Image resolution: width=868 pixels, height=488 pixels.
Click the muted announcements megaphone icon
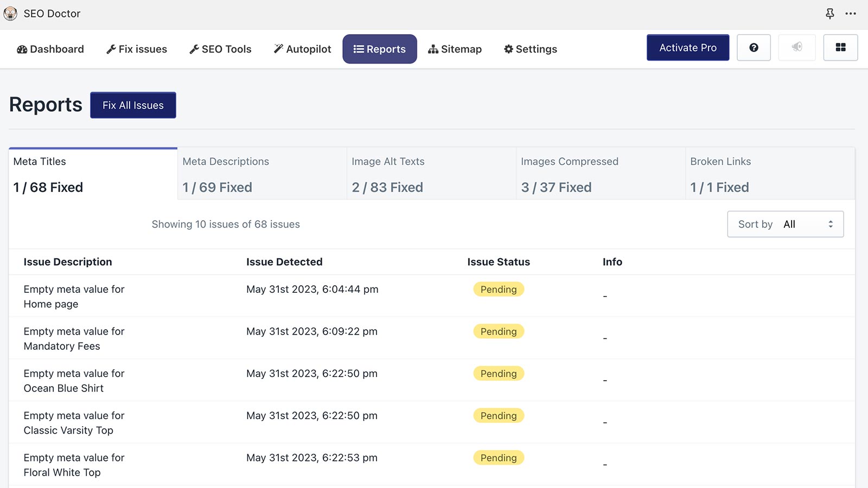797,47
